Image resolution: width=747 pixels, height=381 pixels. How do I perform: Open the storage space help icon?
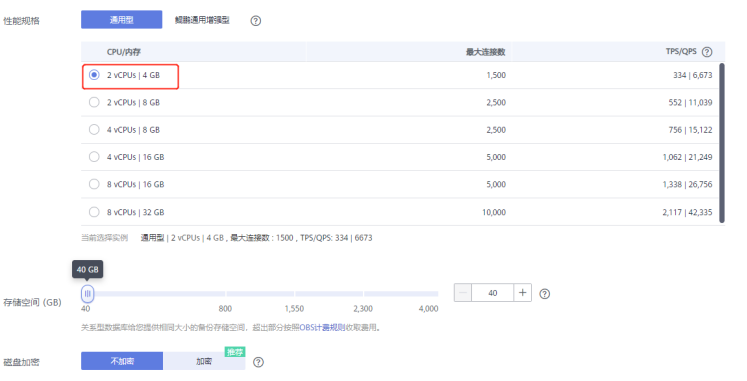pos(545,294)
